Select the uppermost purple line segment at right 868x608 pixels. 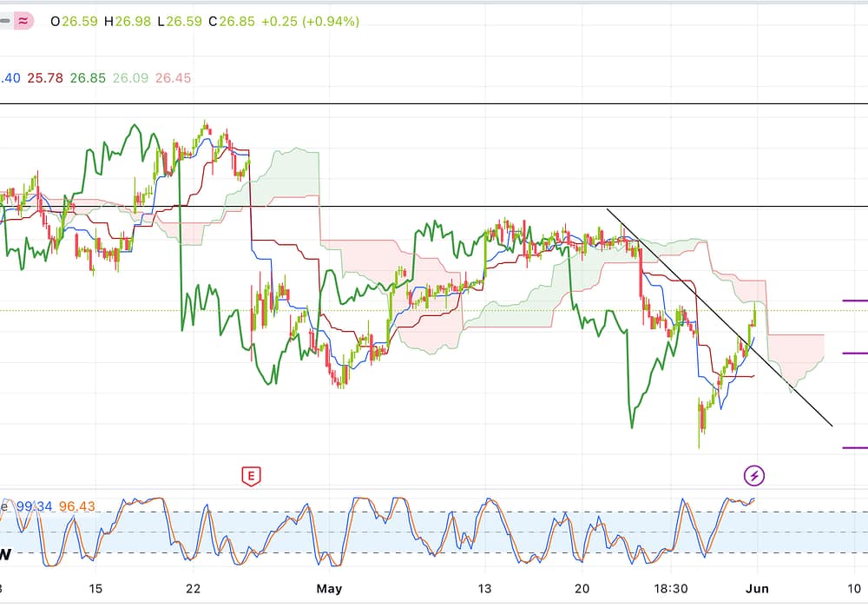coord(855,301)
